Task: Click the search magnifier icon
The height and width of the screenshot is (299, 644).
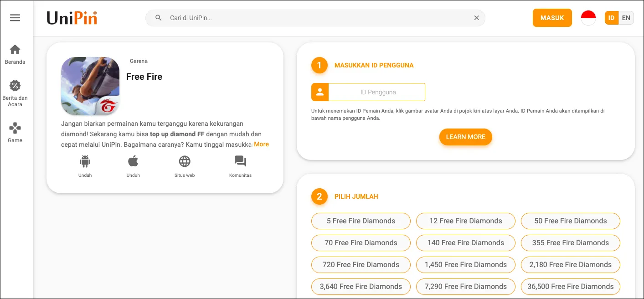Action: (158, 17)
